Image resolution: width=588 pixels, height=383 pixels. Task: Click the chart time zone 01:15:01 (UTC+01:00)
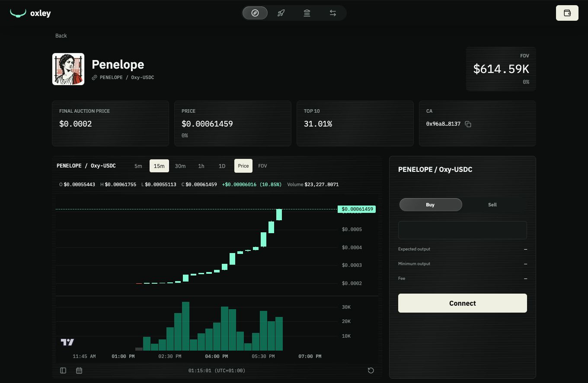[x=217, y=370]
